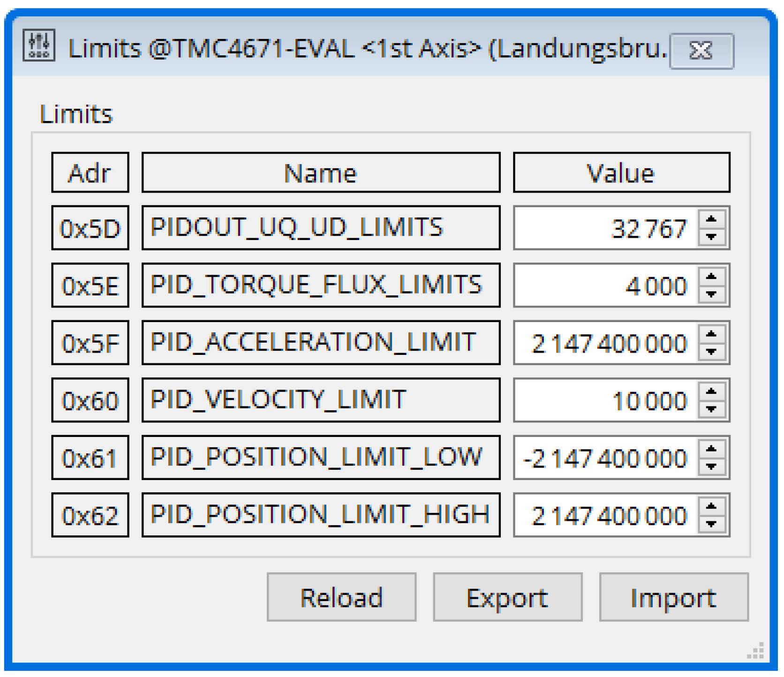
Task: Step up the PID_VELOCITY_LIMIT value
Action: (x=711, y=392)
